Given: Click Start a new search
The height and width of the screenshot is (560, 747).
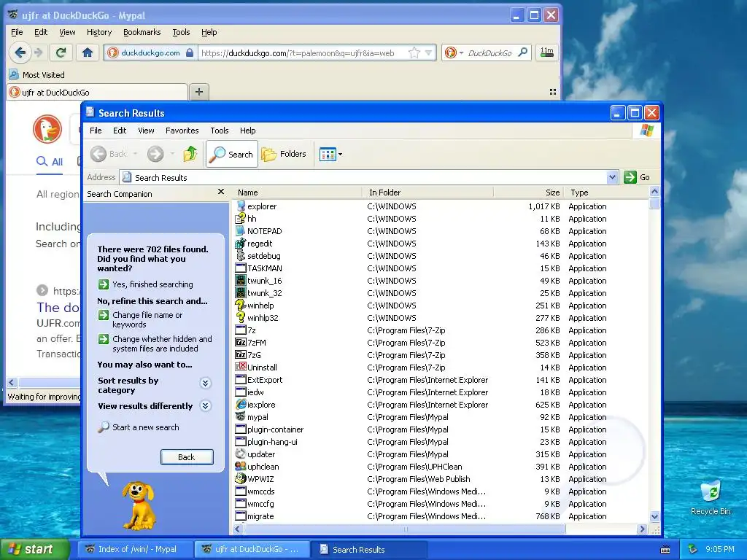Looking at the screenshot, I should click(x=139, y=427).
